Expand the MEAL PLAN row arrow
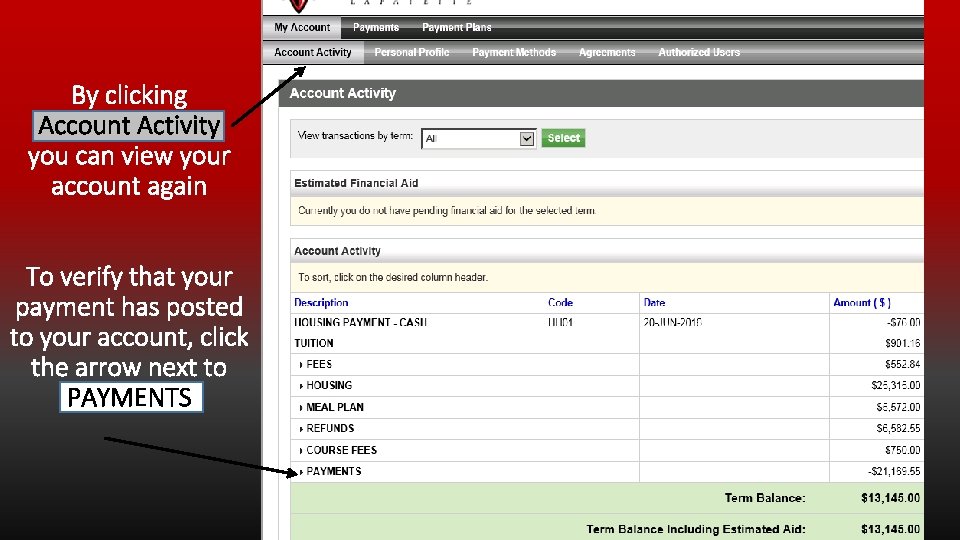 coord(301,408)
